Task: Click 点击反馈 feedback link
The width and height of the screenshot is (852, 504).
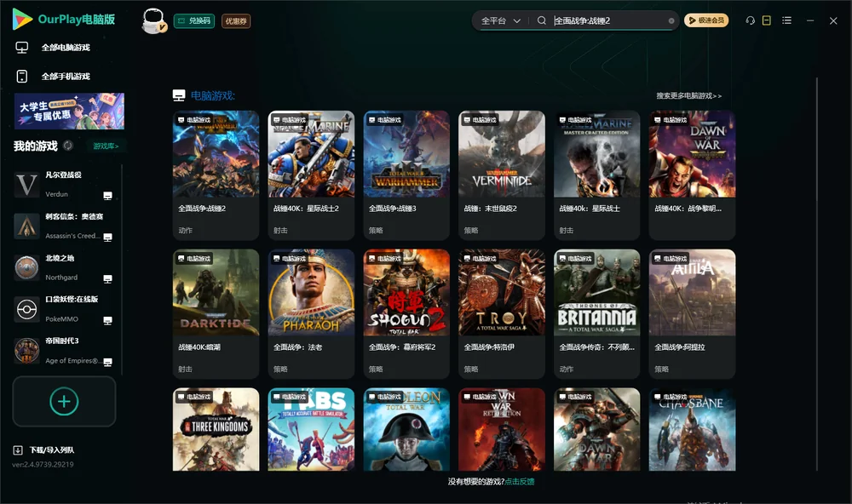Action: 520,481
